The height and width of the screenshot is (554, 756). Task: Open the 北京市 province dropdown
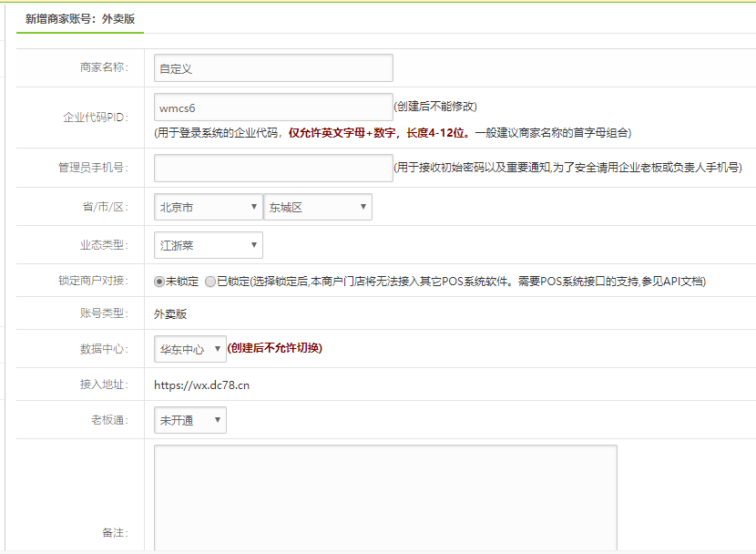click(x=208, y=208)
